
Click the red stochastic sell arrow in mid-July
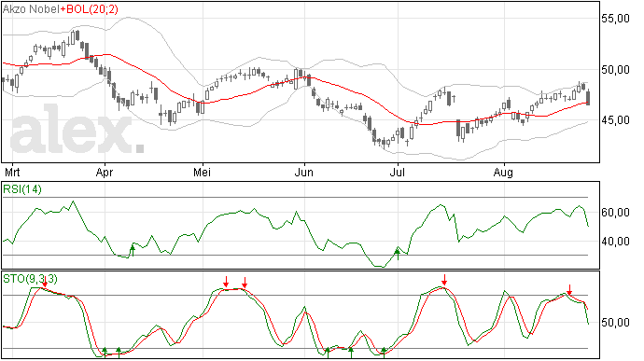tap(444, 280)
